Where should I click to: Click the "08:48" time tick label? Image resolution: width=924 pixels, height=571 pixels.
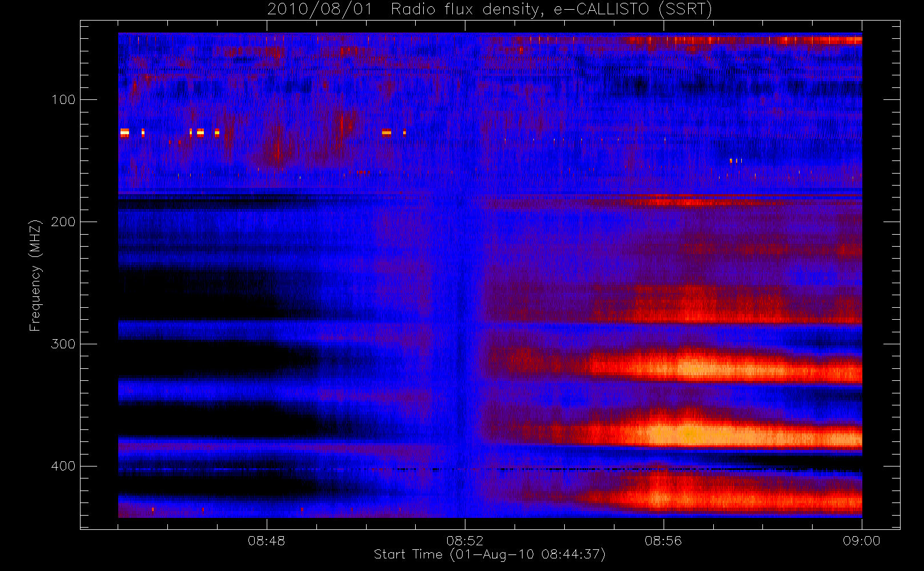[267, 541]
